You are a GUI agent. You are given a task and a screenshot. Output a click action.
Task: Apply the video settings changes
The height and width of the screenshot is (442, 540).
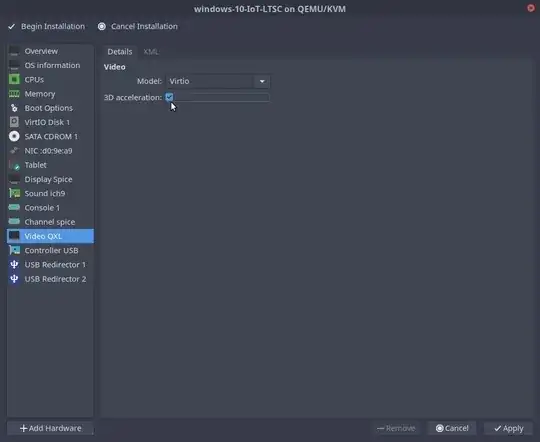coord(509,428)
